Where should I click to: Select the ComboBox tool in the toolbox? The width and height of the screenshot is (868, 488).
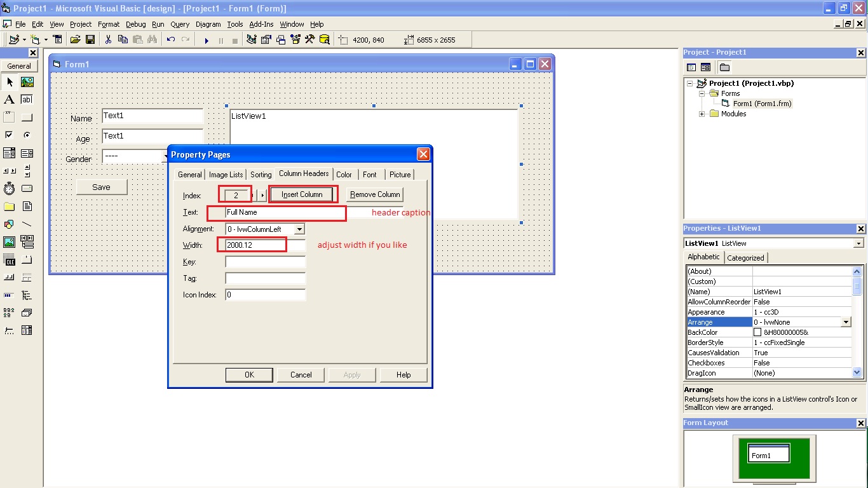[x=9, y=152]
